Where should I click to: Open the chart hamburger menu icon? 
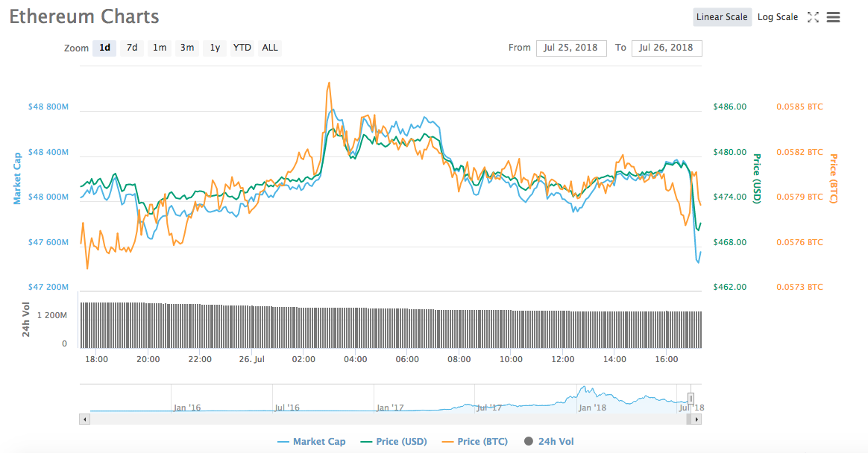click(833, 17)
